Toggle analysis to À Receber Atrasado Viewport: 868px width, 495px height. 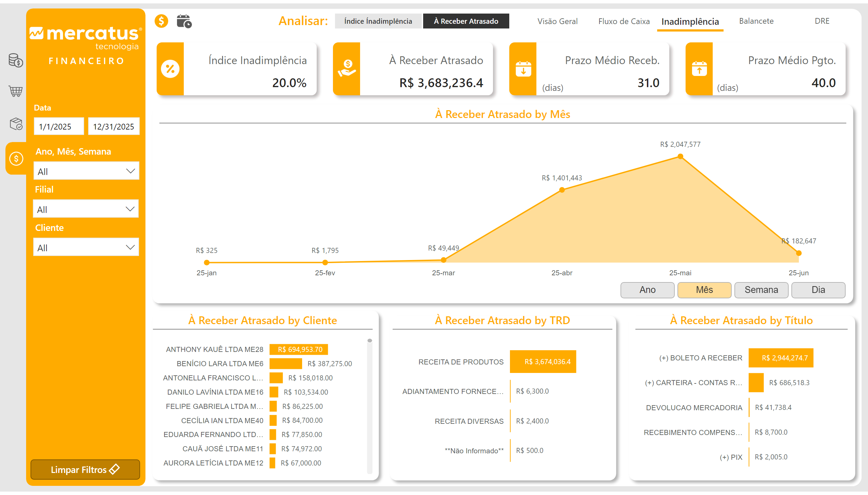click(466, 21)
